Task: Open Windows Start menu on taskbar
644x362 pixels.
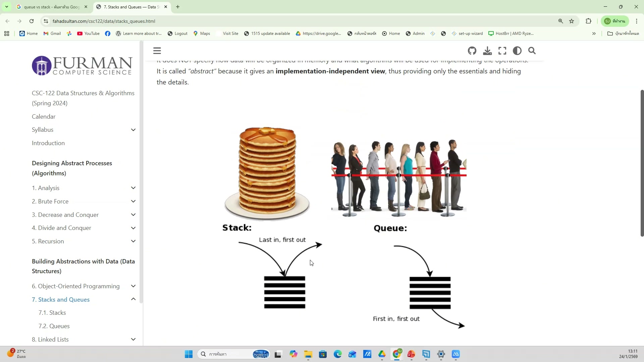Action: 189,354
